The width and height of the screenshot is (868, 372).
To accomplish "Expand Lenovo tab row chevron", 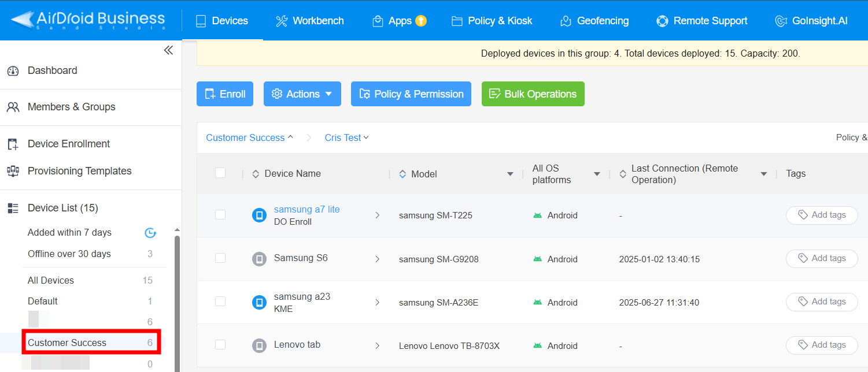I will pos(378,346).
